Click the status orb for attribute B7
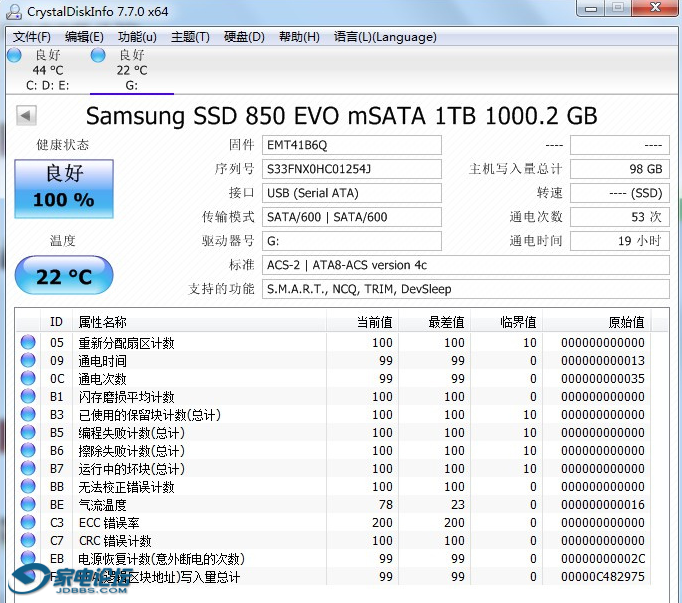Image resolution: width=682 pixels, height=603 pixels. (x=28, y=468)
